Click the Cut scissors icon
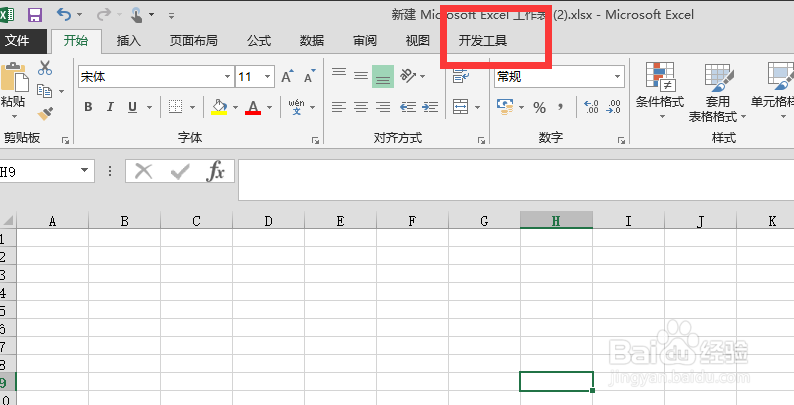The image size is (794, 405). [x=45, y=68]
